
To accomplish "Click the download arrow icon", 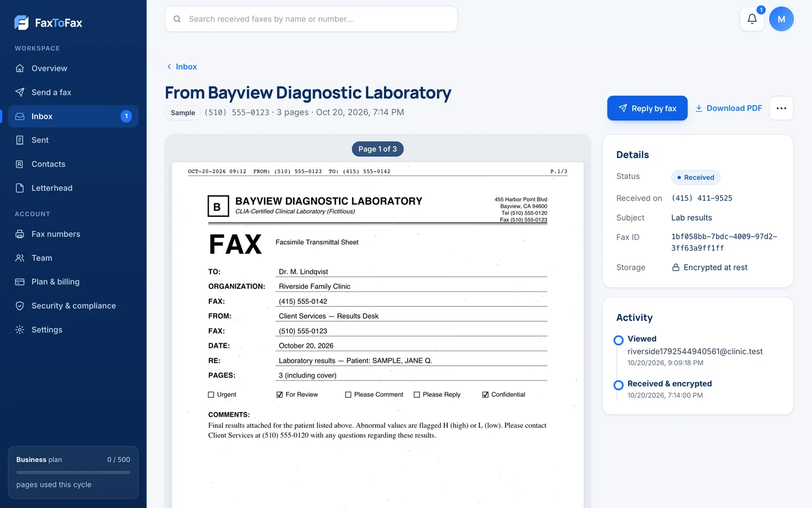I will click(699, 108).
